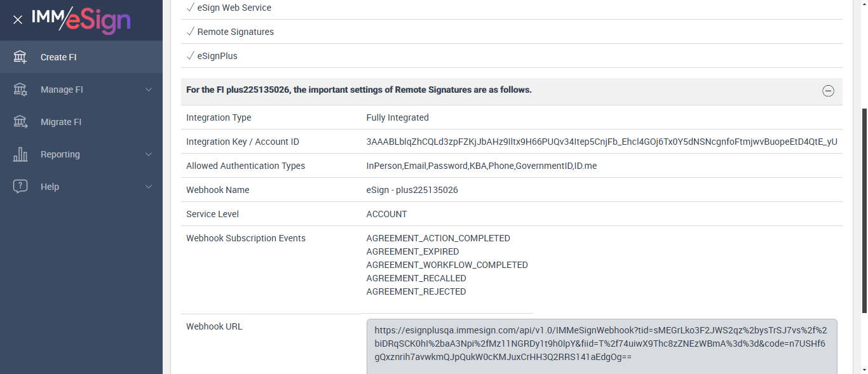Expand the Reporting submenu chevron

149,154
